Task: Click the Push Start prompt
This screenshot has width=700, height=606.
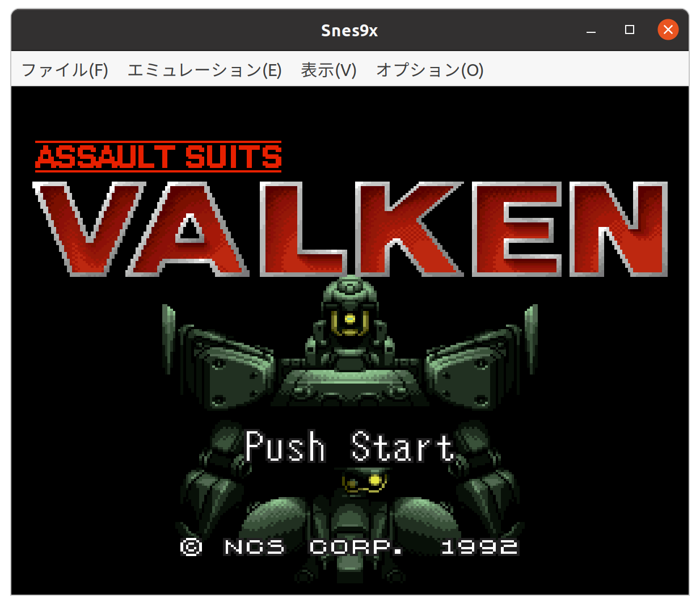Action: [x=349, y=447]
